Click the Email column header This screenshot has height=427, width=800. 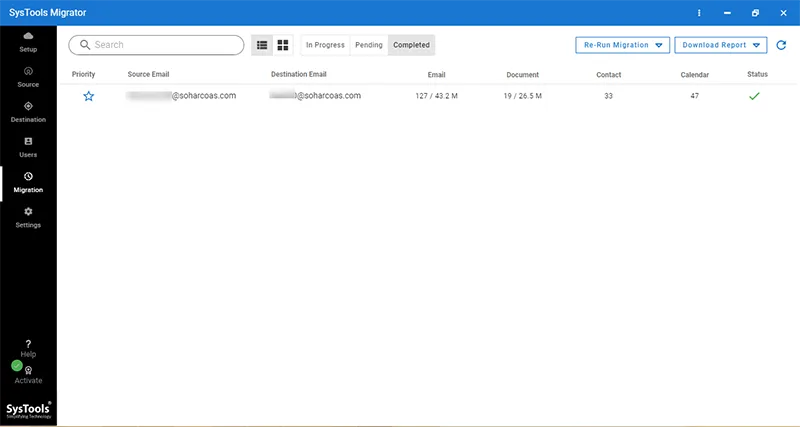pos(436,74)
